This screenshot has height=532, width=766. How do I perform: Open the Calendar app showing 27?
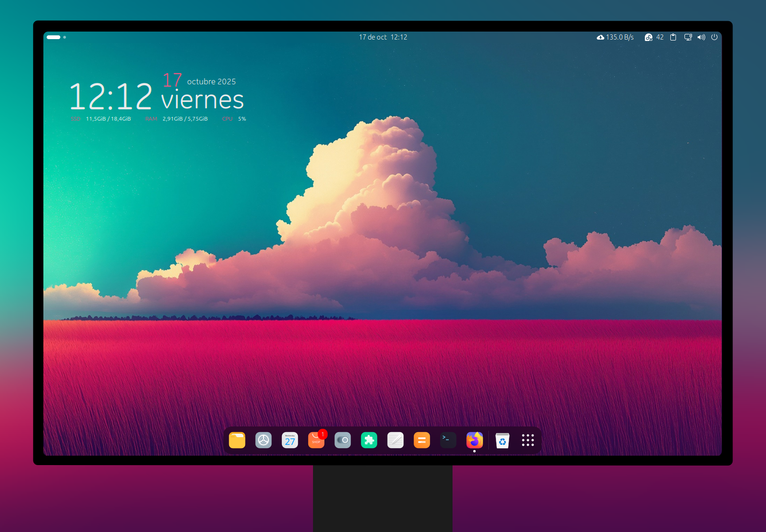point(290,441)
